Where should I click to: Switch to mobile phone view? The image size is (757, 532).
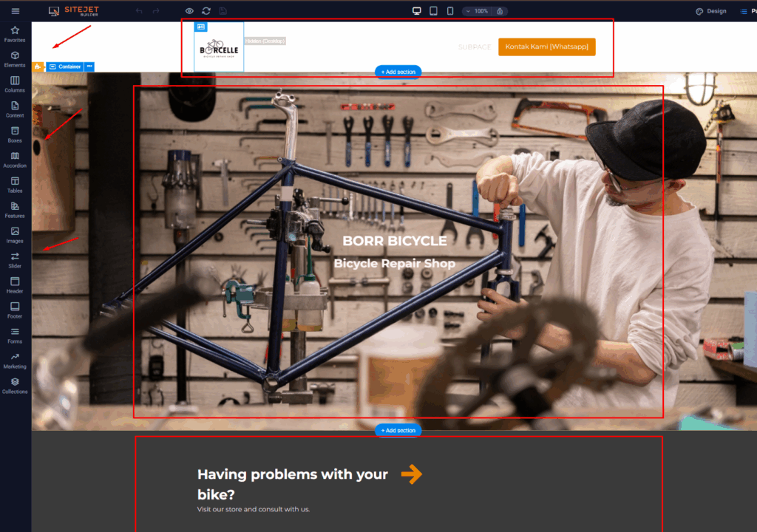(452, 11)
